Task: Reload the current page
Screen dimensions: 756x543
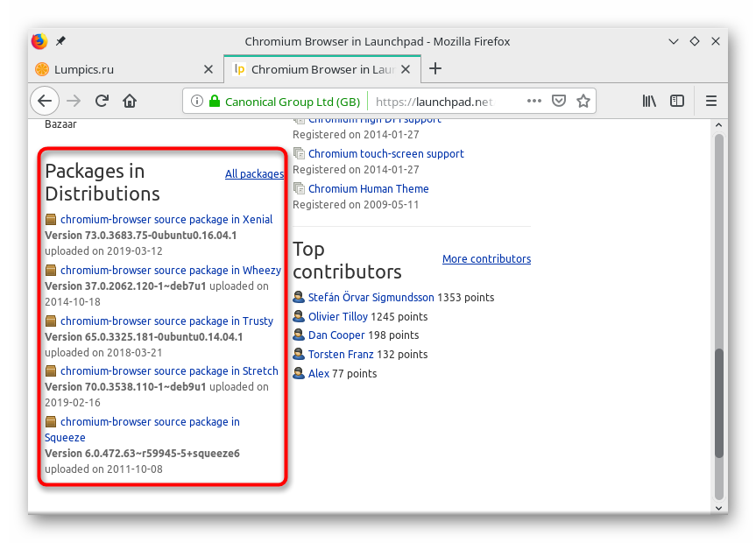Action: click(102, 102)
